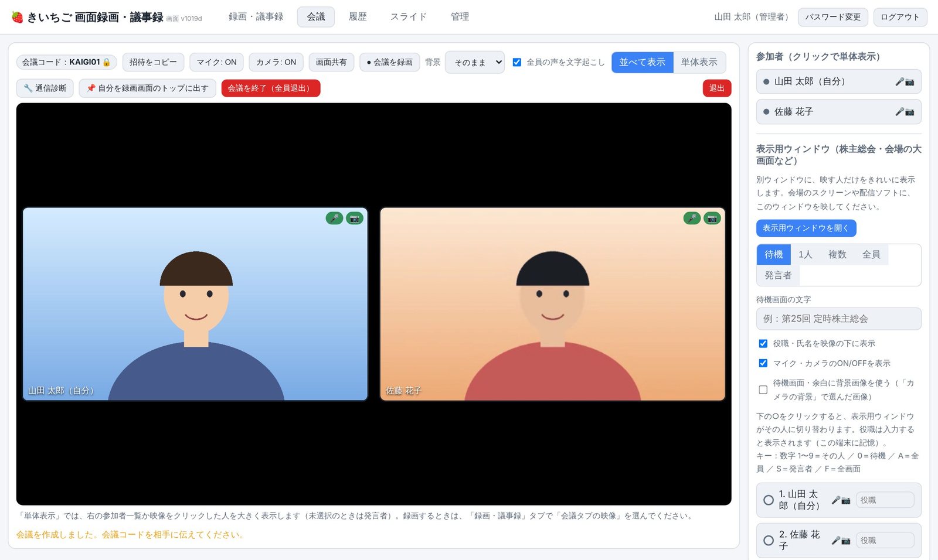Click the red 退出 button
The width and height of the screenshot is (938, 560).
(717, 88)
